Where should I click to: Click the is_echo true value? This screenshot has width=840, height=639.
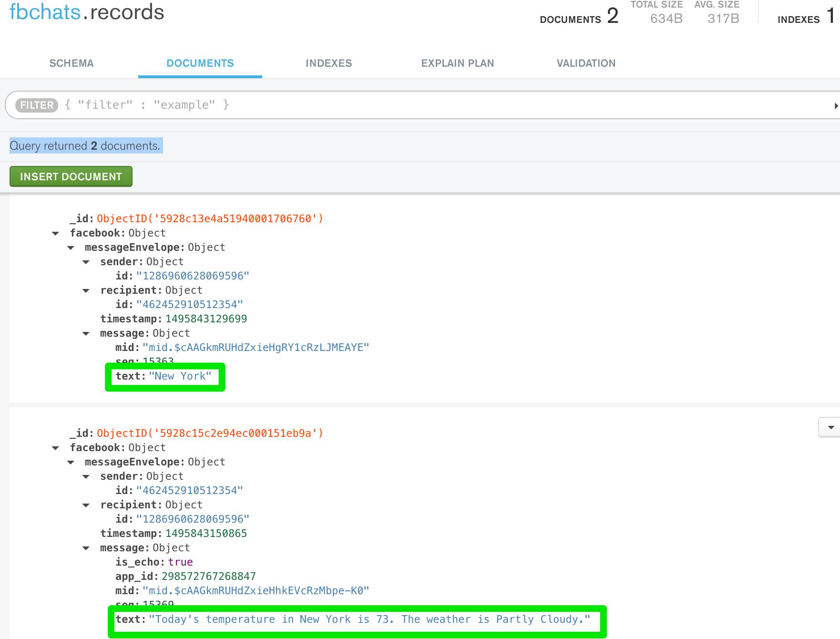(180, 562)
